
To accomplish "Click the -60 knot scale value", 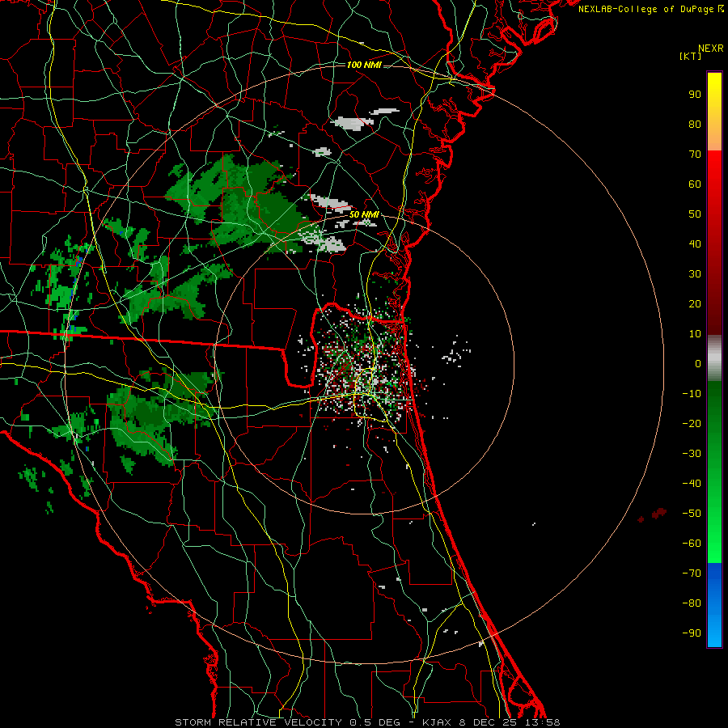I will click(692, 544).
